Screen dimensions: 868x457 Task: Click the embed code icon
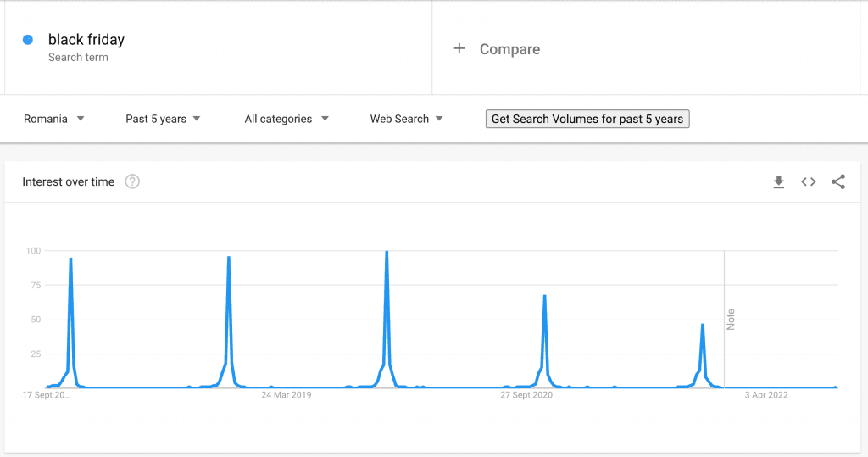pyautogui.click(x=809, y=182)
